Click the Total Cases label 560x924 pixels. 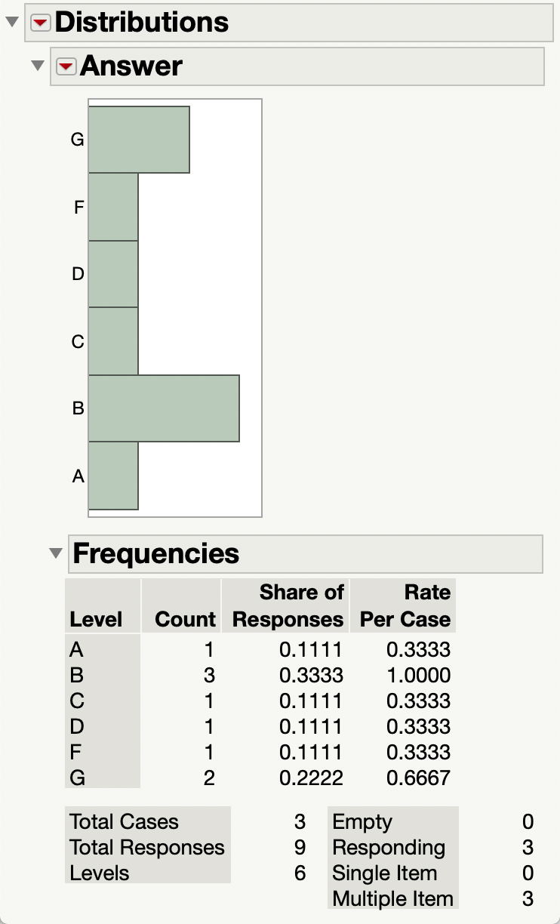tap(123, 821)
